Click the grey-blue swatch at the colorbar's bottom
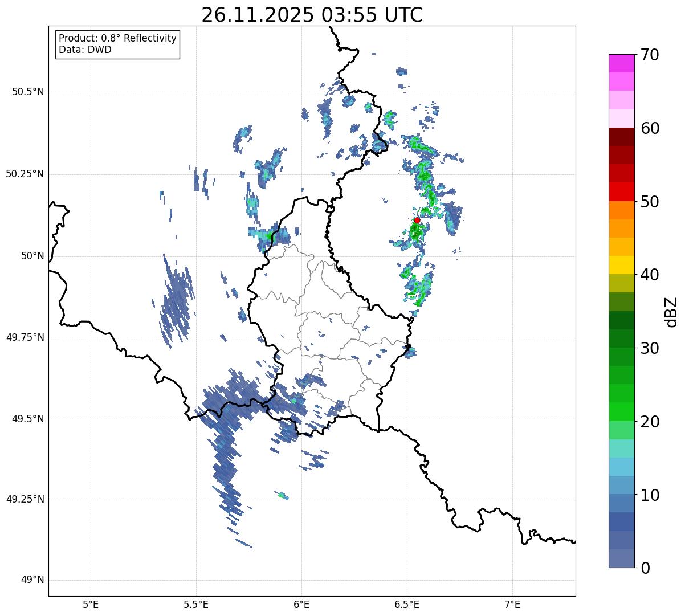Viewport: 685px width, 616px height. click(x=621, y=558)
